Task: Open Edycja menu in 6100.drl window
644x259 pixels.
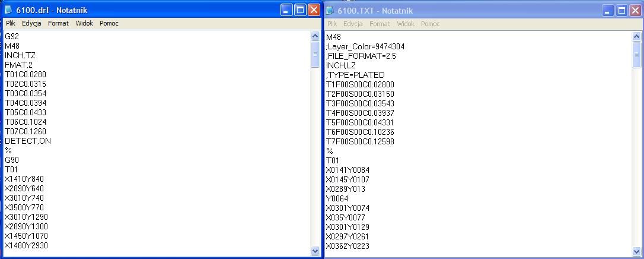Action: coord(31,23)
